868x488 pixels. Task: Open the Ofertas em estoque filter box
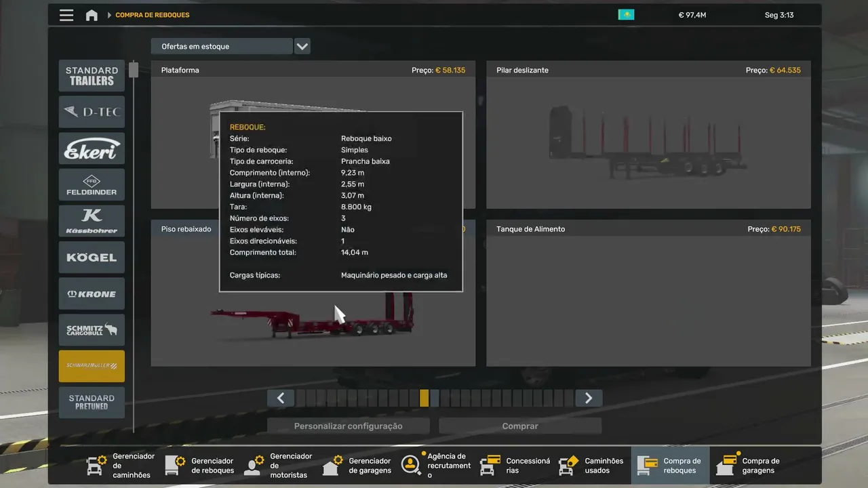222,47
